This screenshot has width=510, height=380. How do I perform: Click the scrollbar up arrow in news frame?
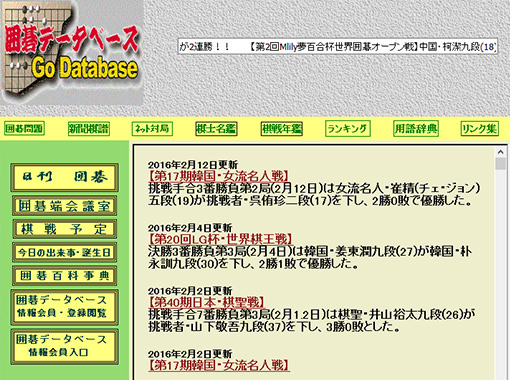(x=500, y=152)
